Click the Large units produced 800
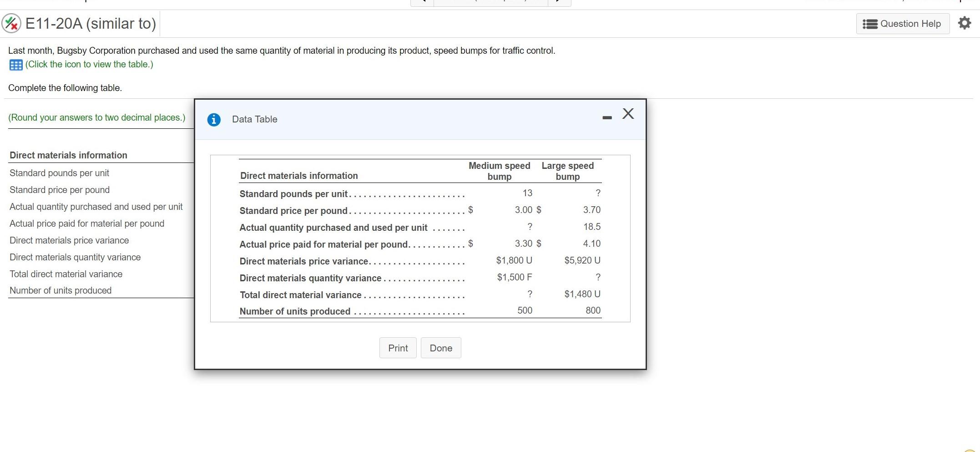980x452 pixels. pos(593,310)
